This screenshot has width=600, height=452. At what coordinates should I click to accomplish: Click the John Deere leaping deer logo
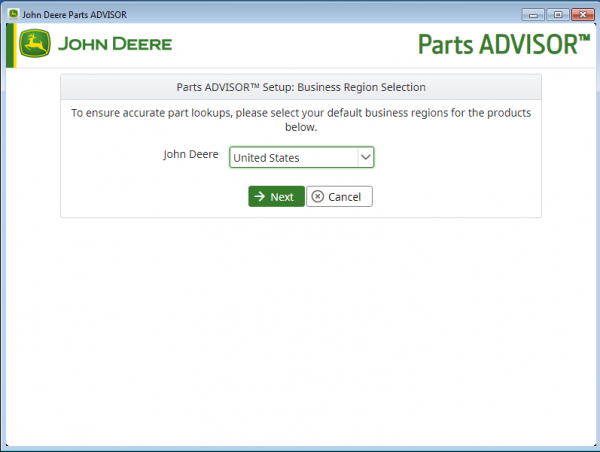pos(35,44)
